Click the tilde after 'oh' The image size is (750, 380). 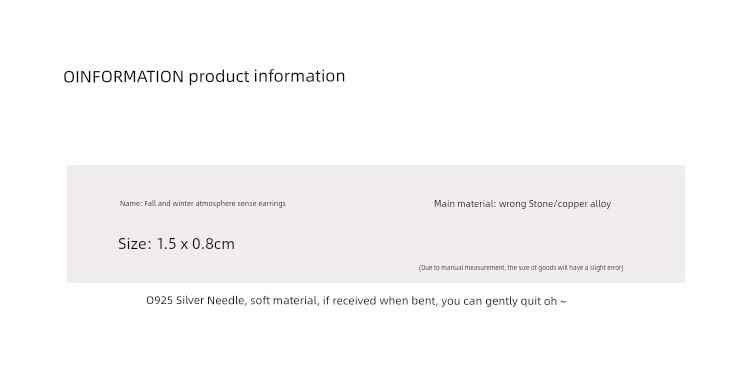[x=563, y=302]
